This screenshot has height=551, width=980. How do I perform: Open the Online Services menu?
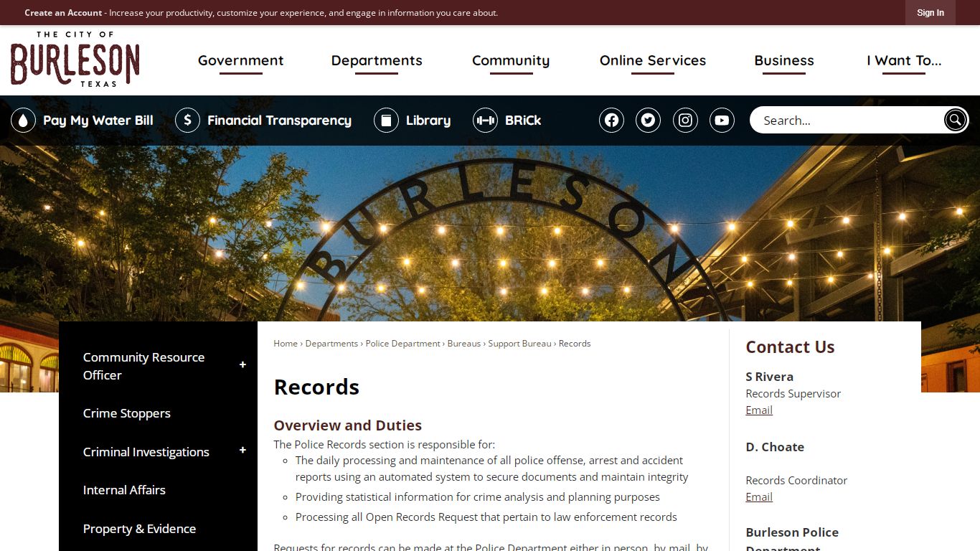coord(653,61)
